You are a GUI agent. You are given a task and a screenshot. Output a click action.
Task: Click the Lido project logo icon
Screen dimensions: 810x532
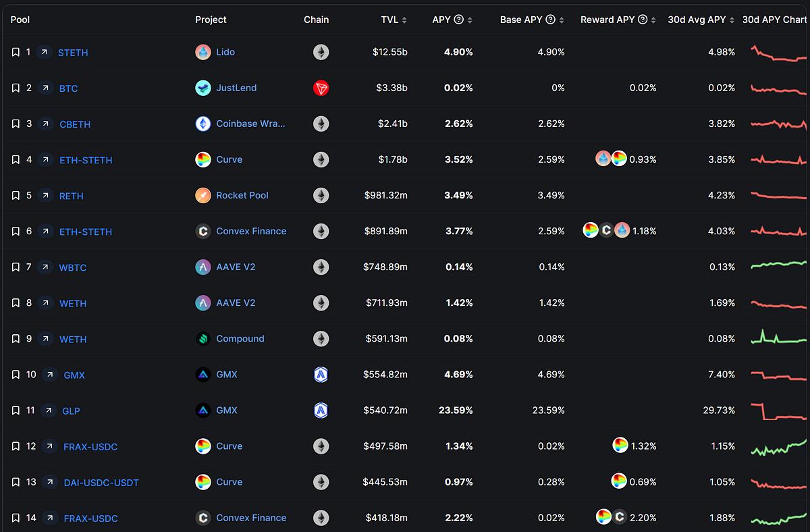pyautogui.click(x=203, y=52)
